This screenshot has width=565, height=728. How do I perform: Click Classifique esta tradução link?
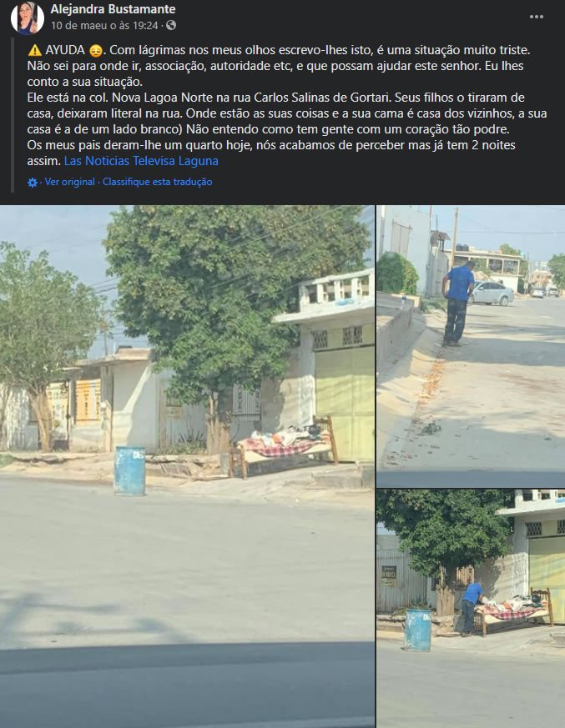158,182
